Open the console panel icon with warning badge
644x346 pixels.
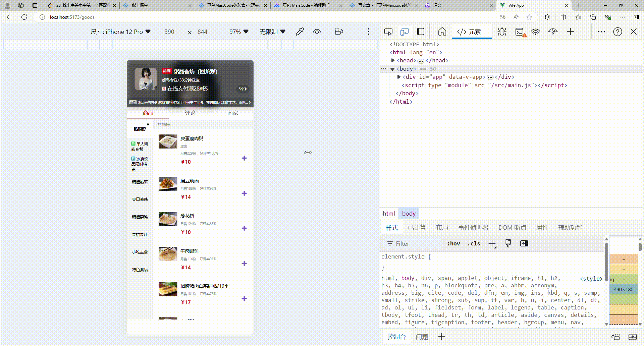point(519,32)
